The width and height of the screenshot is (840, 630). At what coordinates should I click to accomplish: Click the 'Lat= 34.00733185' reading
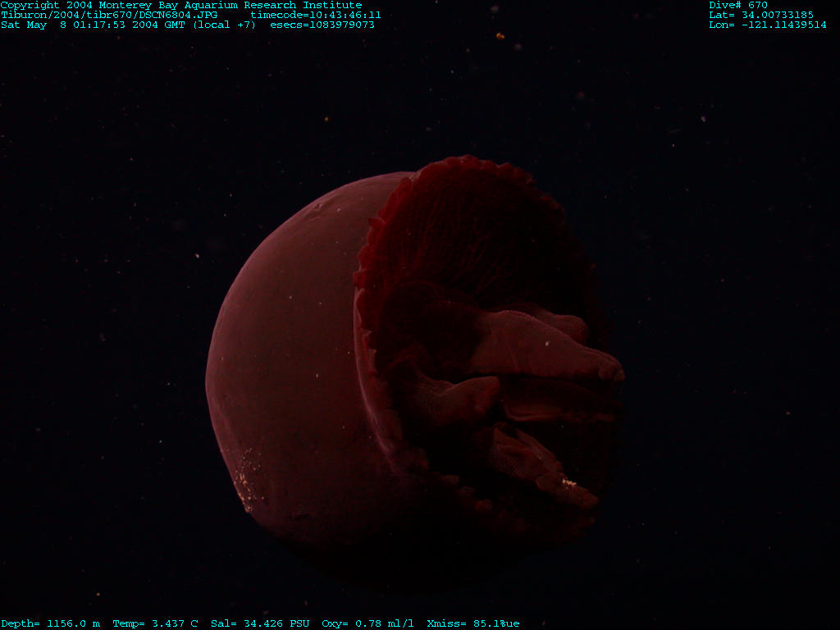coord(760,15)
